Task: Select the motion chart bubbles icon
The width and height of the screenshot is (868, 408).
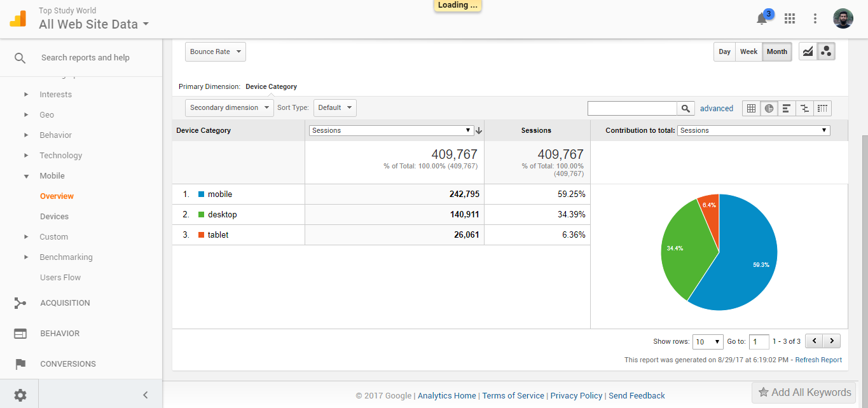Action: pos(826,51)
